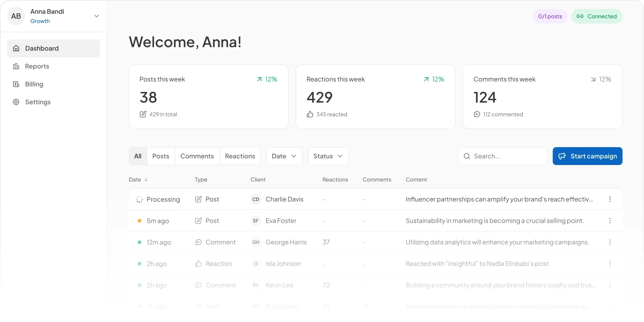Click the thumbs-up icon showing 345 reacted

[x=310, y=114]
